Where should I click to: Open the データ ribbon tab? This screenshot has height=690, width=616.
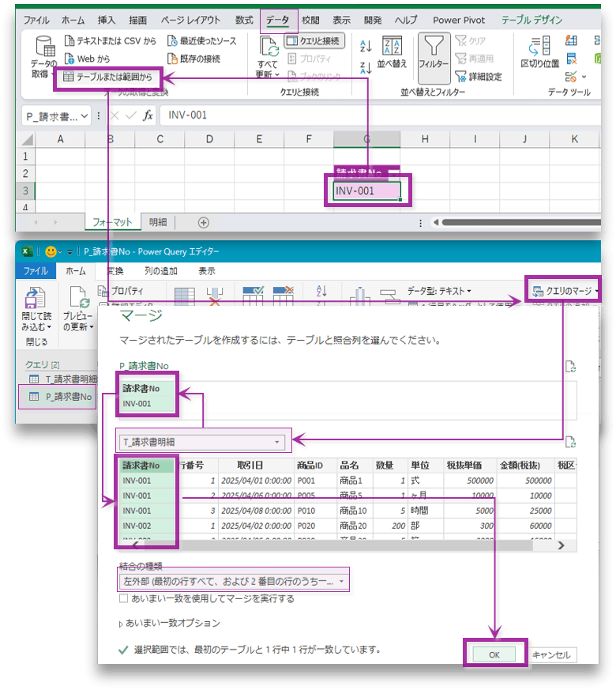tap(278, 21)
